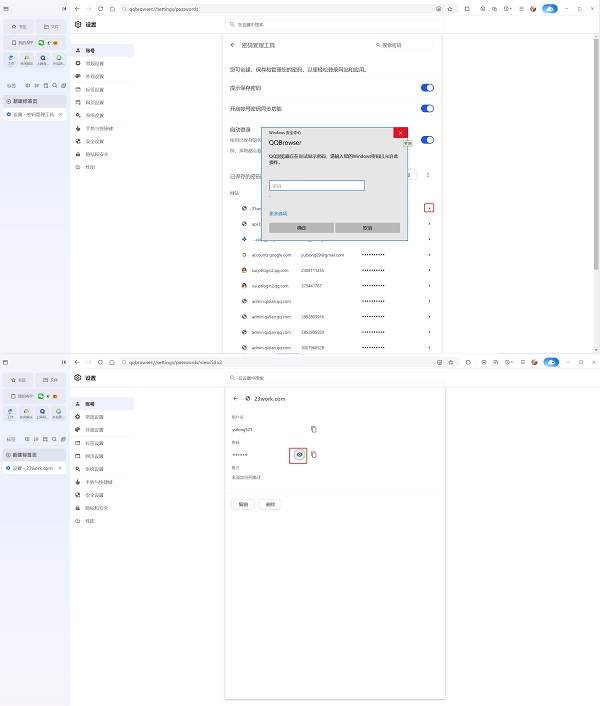Turn off the 自动登录 toggle
Screen dimensions: 600x706
click(427, 140)
